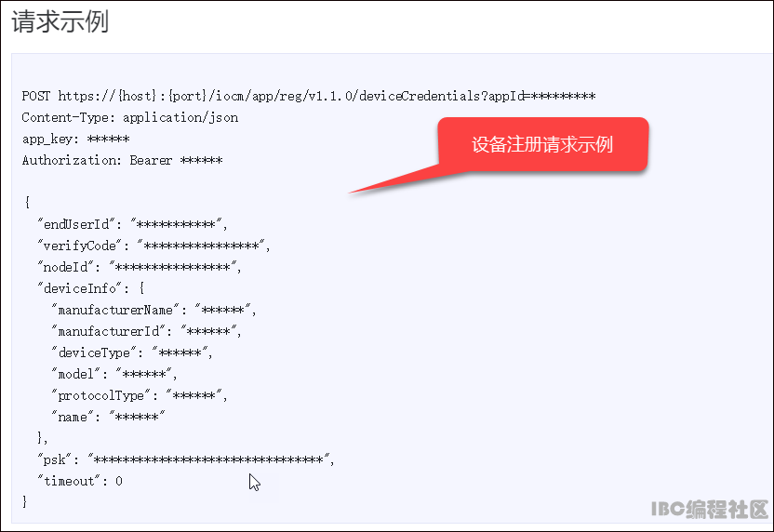Click the app_key header line
This screenshot has height=532, width=774.
[75, 140]
